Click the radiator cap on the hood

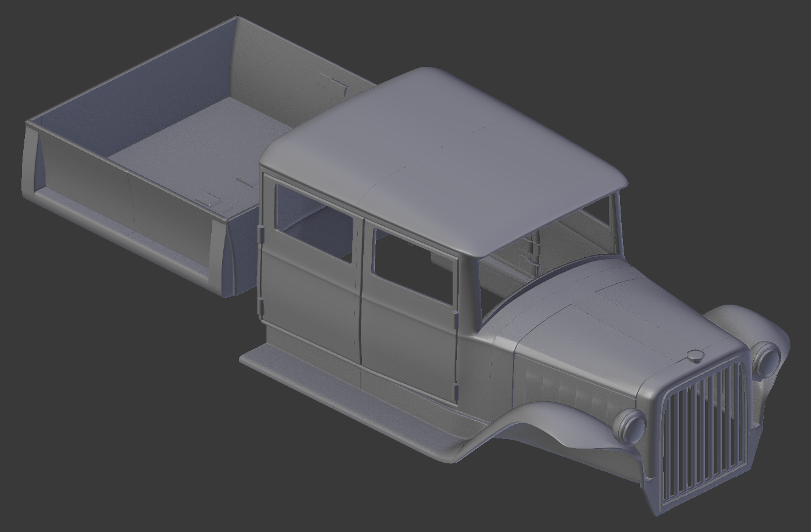point(695,358)
